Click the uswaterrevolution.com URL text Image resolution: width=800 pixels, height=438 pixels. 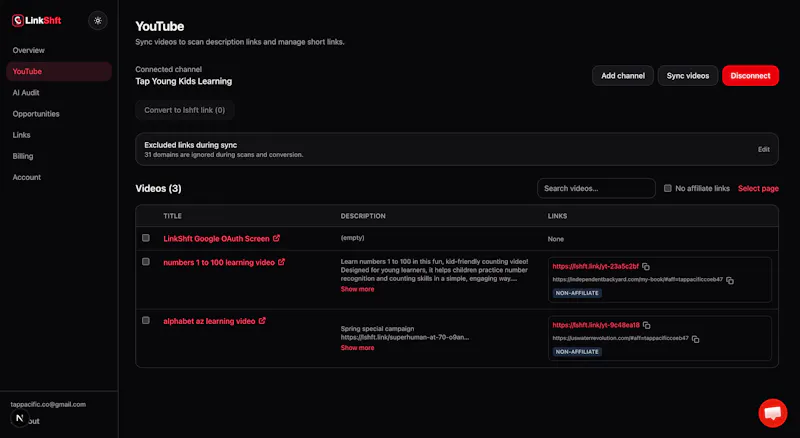click(x=620, y=338)
